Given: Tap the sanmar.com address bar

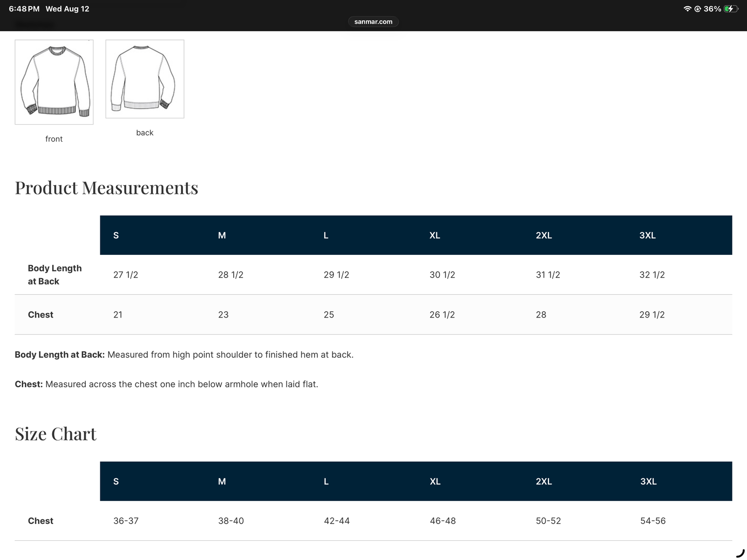Looking at the screenshot, I should [373, 22].
